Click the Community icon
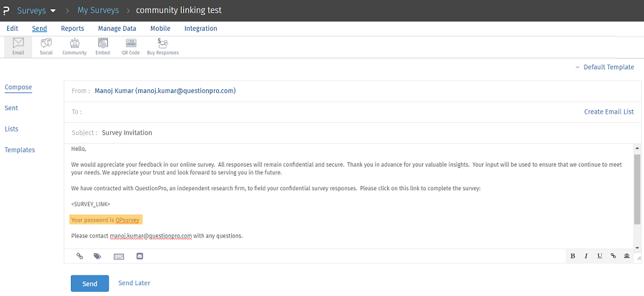 [x=74, y=46]
